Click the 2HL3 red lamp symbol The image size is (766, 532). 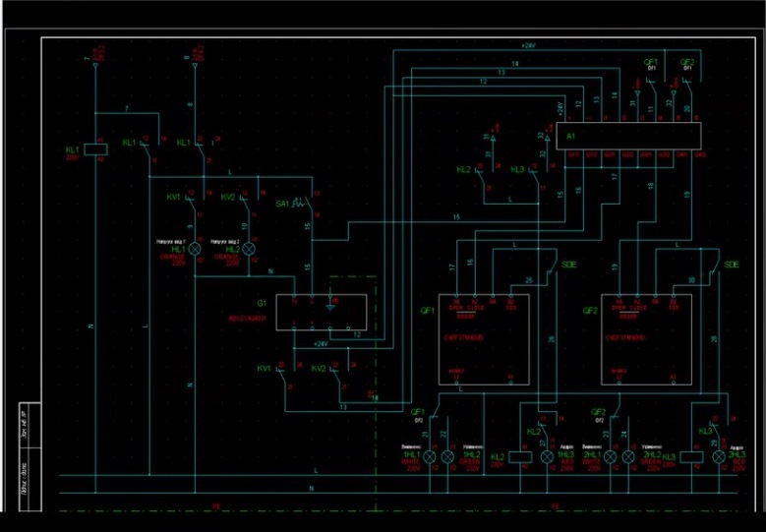[719, 457]
